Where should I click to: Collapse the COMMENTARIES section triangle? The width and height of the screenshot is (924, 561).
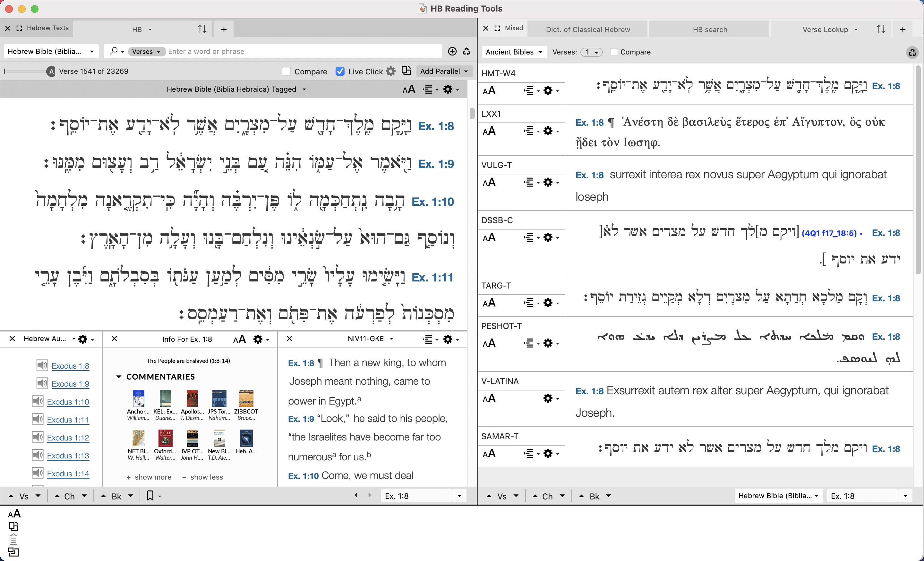point(119,377)
